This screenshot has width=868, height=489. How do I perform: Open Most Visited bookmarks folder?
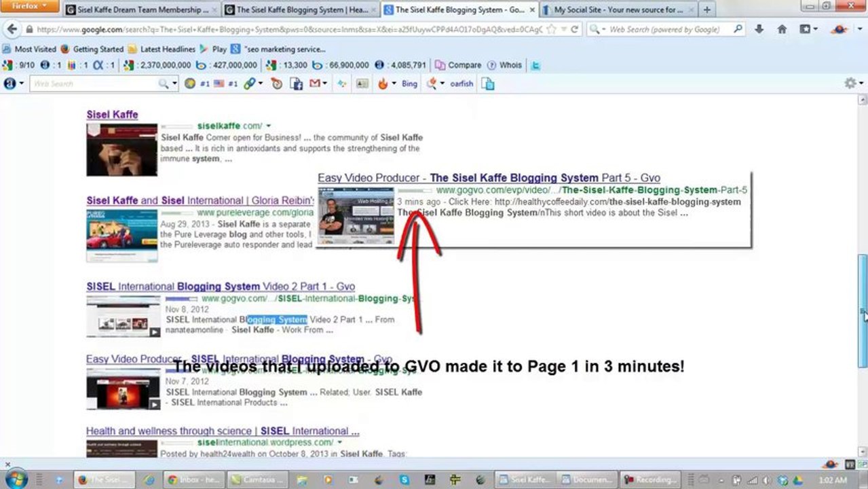(x=30, y=49)
